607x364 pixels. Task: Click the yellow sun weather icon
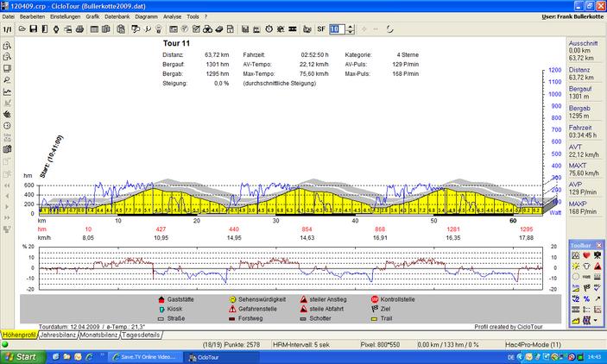pos(576,265)
